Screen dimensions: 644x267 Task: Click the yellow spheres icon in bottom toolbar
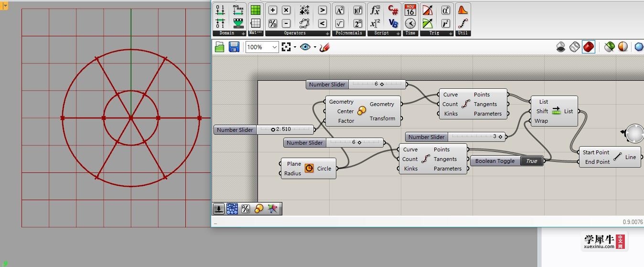tap(259, 209)
